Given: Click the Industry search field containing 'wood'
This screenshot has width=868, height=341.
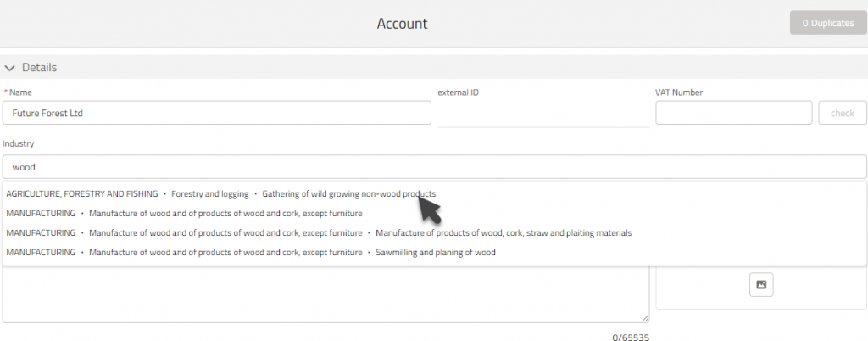Looking at the screenshot, I should click(434, 167).
